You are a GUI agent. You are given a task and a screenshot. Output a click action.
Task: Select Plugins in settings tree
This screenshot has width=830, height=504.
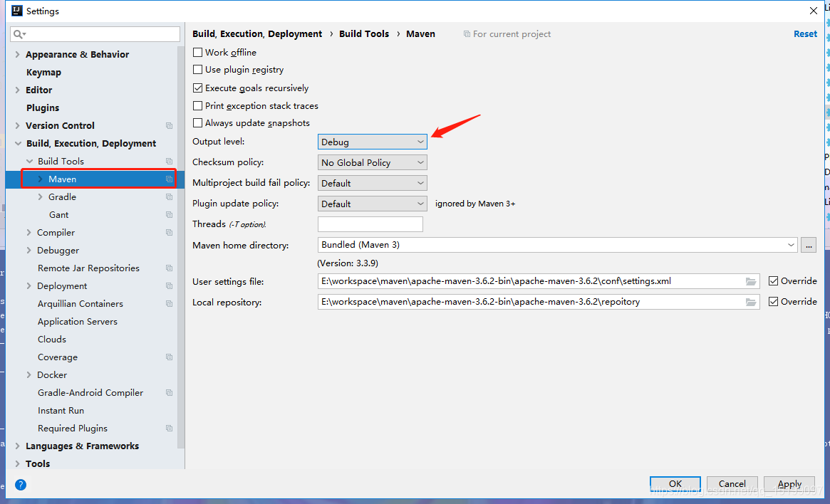tap(43, 108)
